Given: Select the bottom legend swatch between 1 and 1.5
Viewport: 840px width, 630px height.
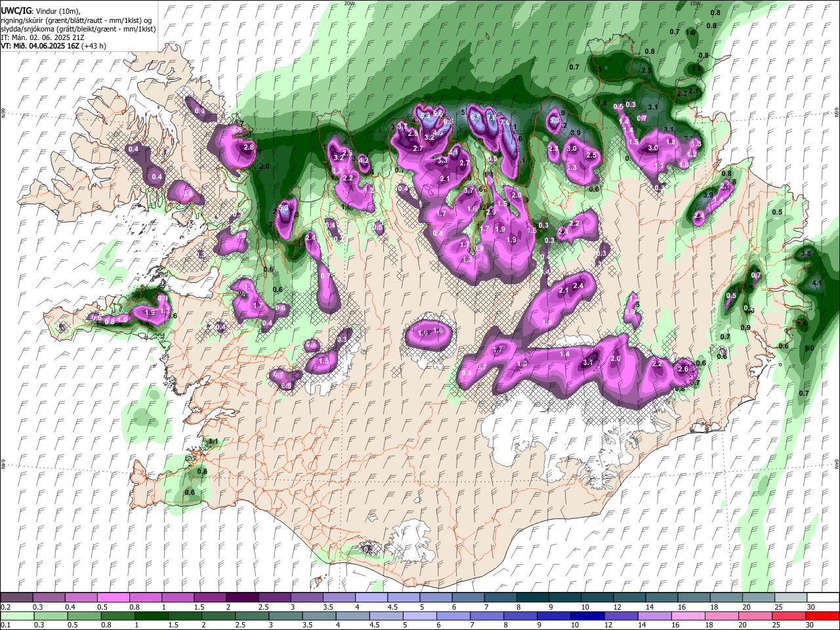Looking at the screenshot, I should click(x=151, y=616).
